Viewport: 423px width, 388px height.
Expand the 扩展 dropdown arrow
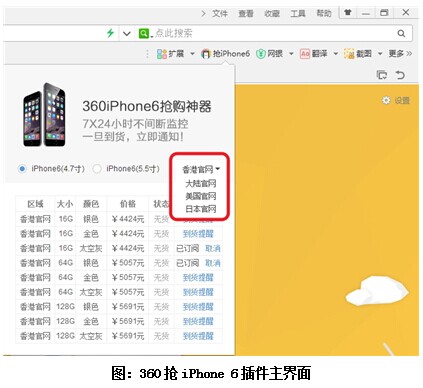192,54
